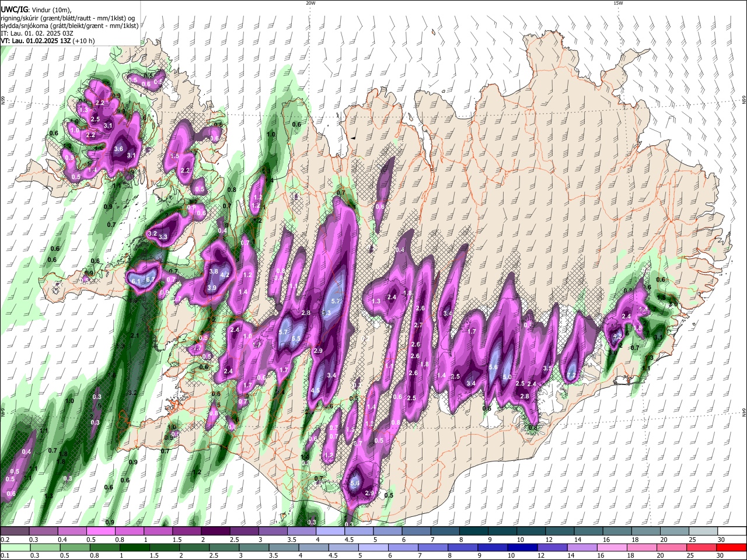
Task: Click the '4.5' value on the map
Action: click(x=316, y=390)
